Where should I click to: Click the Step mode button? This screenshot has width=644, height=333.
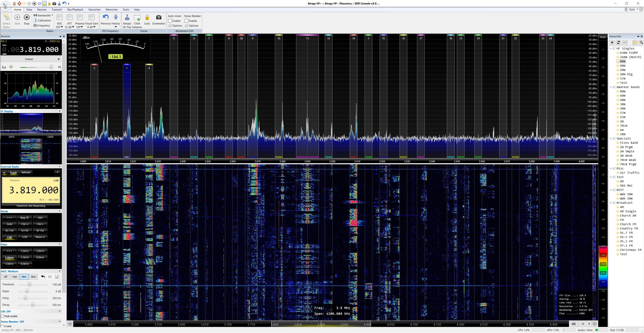click(24, 218)
